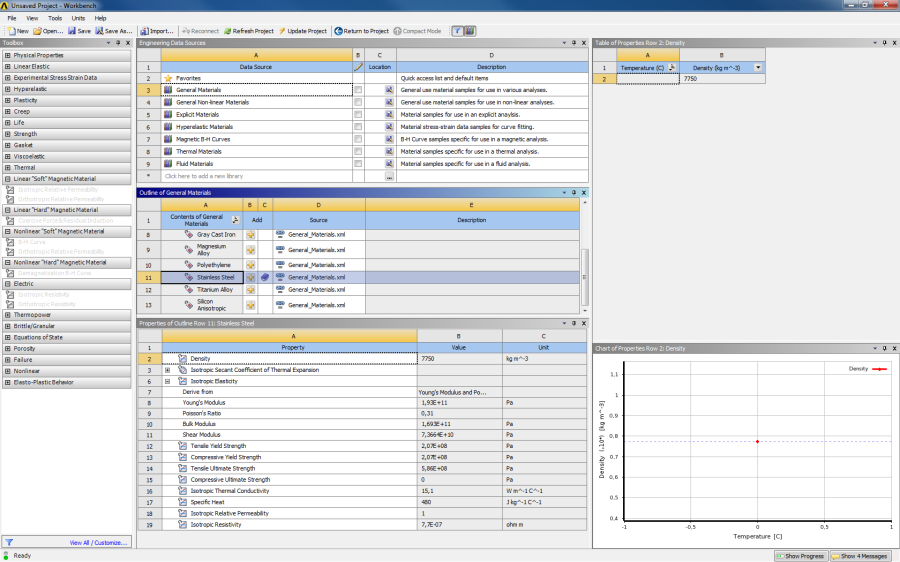The width and height of the screenshot is (900, 562).
Task: Click the filter funnel icon at the Toolbox bottom
Action: pyautogui.click(x=9, y=542)
